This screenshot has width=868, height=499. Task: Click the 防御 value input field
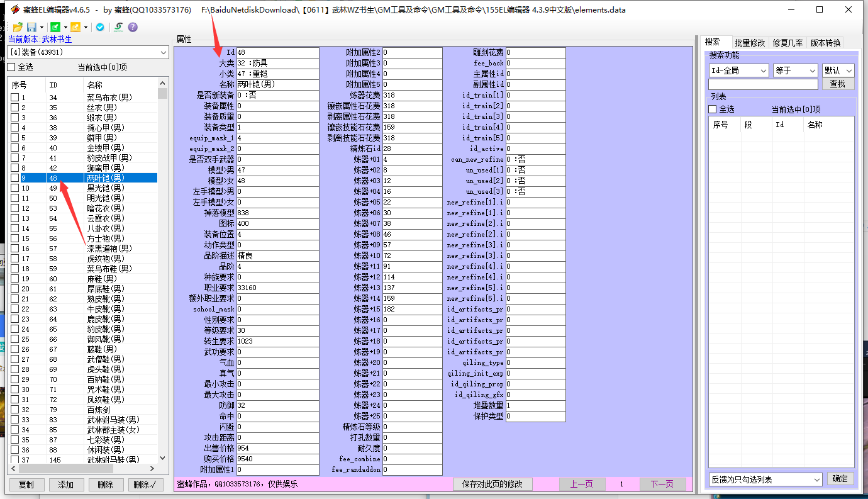[x=277, y=405]
